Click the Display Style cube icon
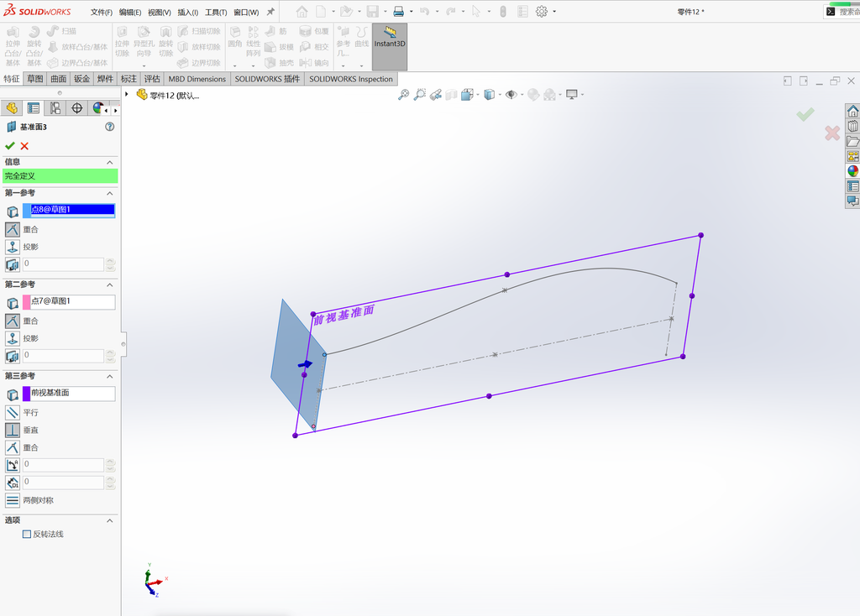860x616 pixels. coord(490,95)
